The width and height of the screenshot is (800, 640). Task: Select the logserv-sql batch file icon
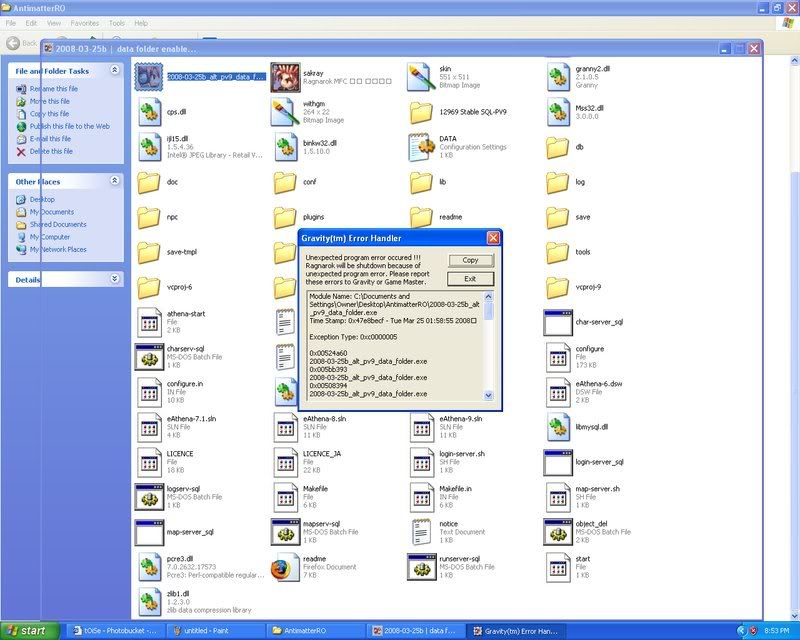pos(149,496)
